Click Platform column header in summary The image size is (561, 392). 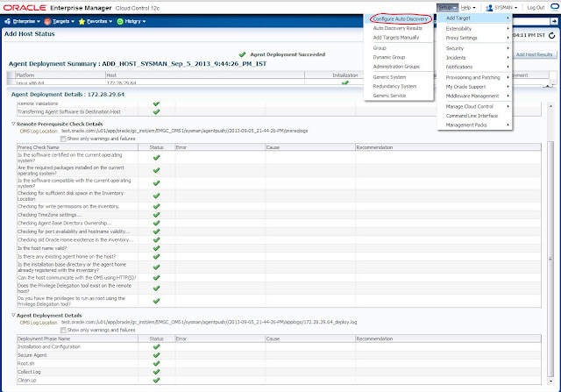coord(60,75)
